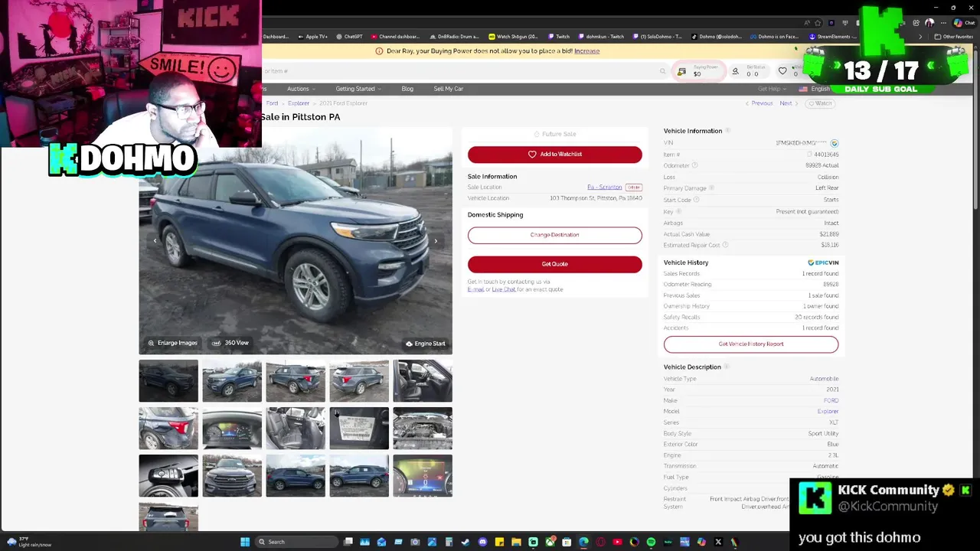The image size is (980, 551).
Task: Open the Getting Started dropdown menu
Action: coord(358,89)
